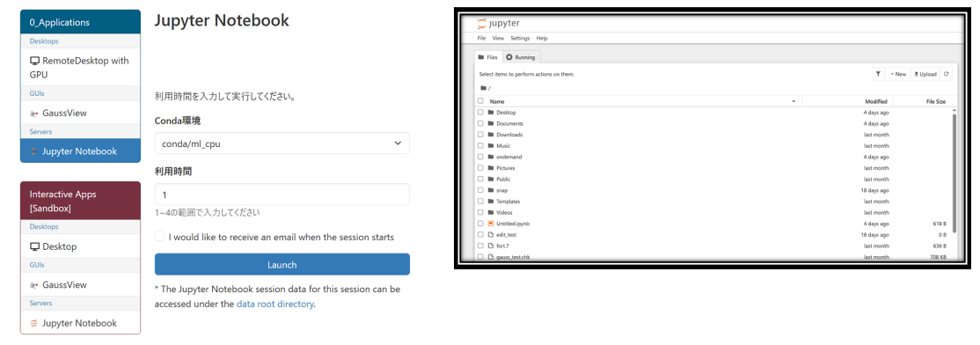
Task: Click the refresh file list icon
Action: click(x=947, y=74)
